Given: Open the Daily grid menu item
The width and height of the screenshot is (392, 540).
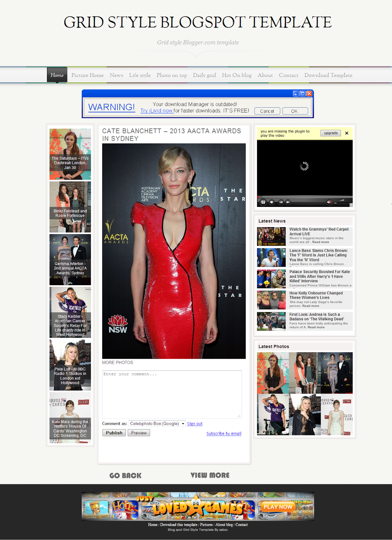Looking at the screenshot, I should tap(204, 75).
